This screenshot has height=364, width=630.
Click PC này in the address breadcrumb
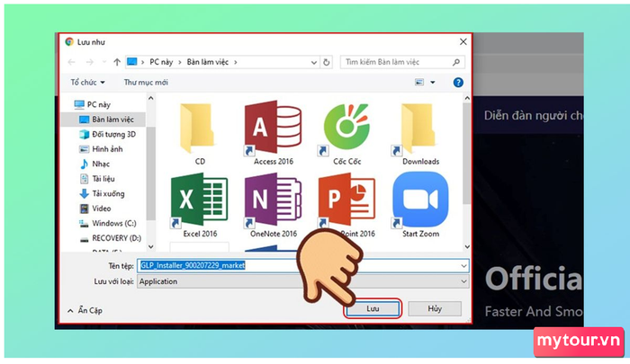click(161, 62)
